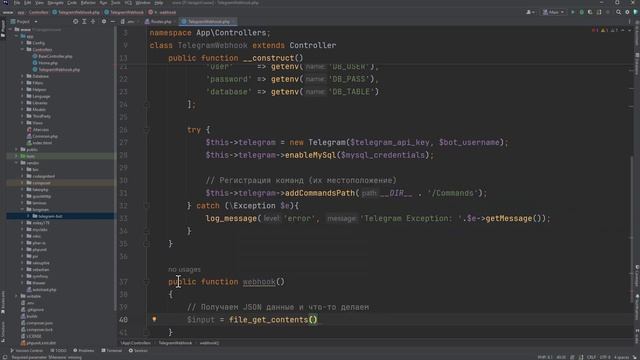Open the Navigate menu

(x=56, y=3)
